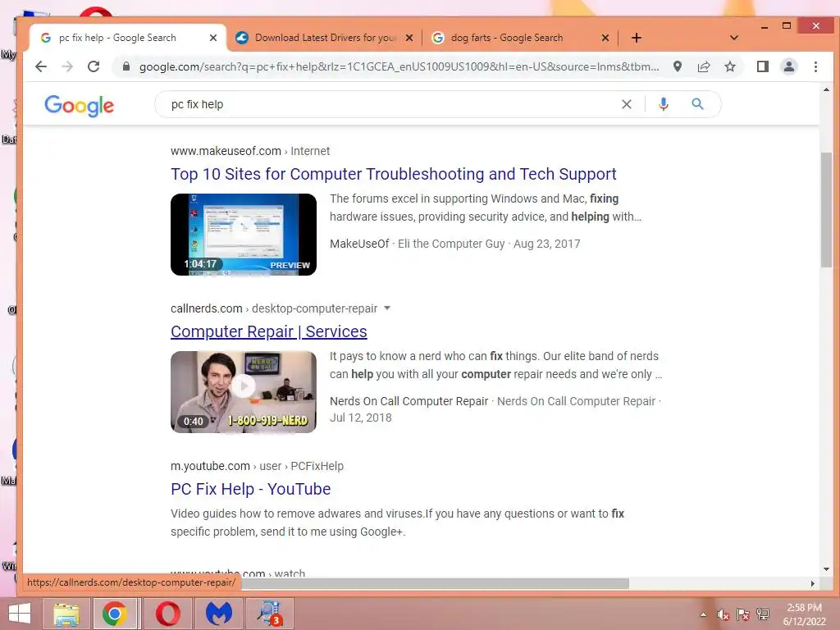Screen dimensions: 840x630
Task: Bookmark this page with the star
Action: tap(729, 66)
